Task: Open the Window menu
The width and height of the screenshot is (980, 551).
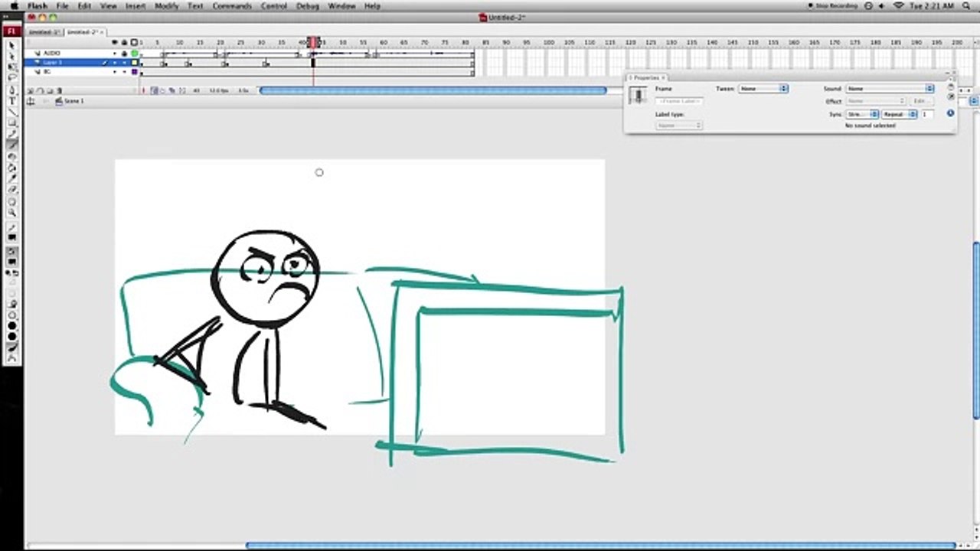Action: coord(341,5)
